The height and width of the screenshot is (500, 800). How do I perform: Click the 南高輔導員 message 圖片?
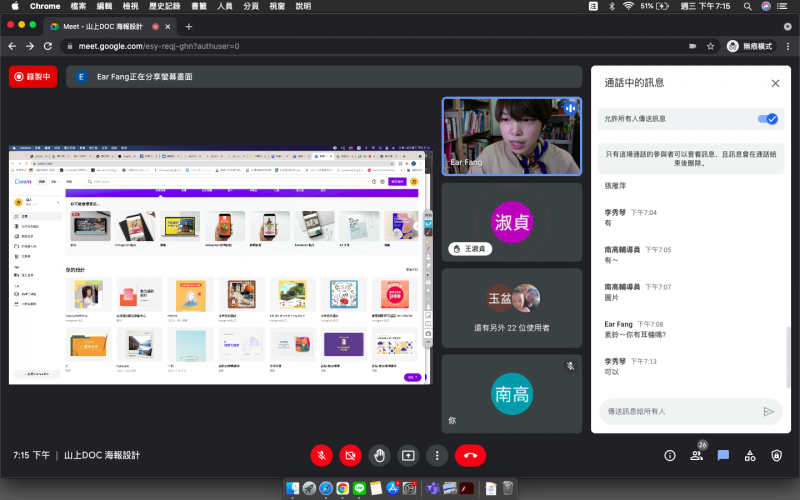point(611,297)
